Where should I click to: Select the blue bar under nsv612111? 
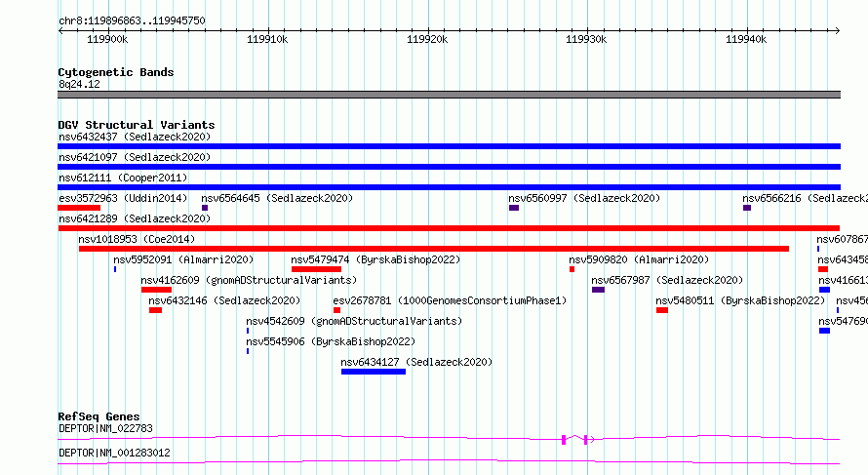pos(449,187)
